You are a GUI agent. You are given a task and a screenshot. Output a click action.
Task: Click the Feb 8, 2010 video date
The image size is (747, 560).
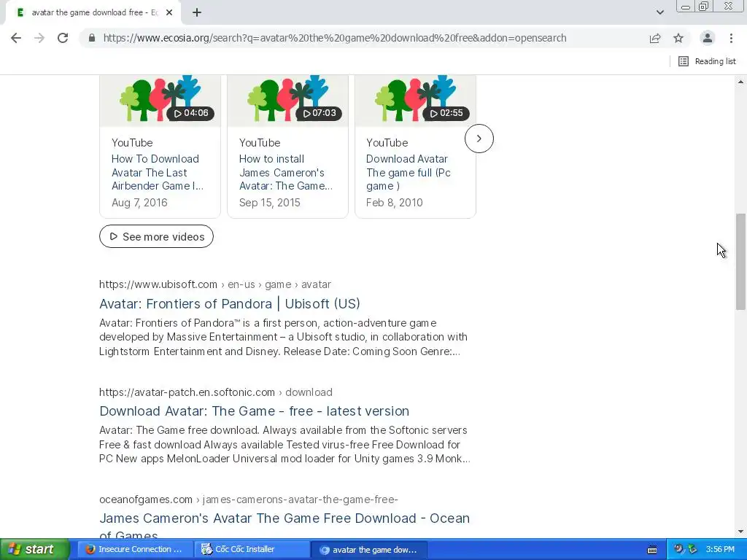tap(395, 203)
